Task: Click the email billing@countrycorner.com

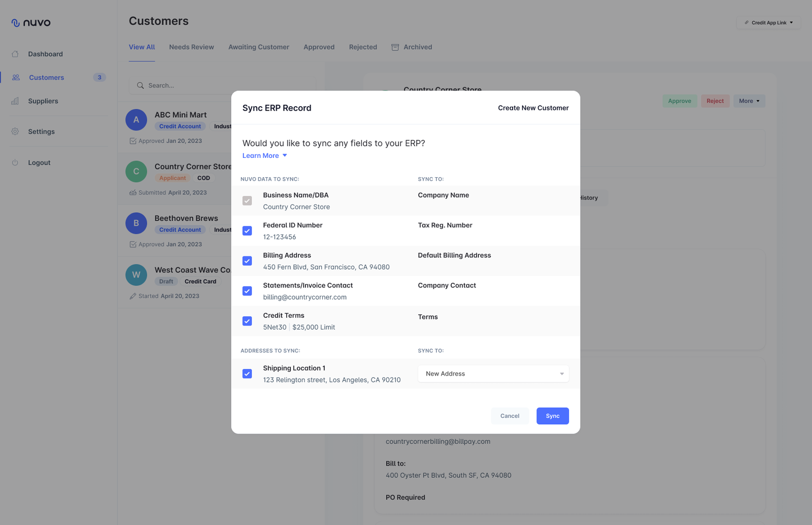Action: (x=304, y=297)
